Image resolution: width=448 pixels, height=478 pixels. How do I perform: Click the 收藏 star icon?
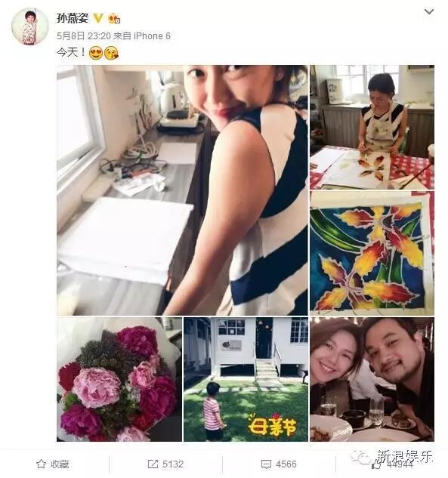click(x=41, y=464)
